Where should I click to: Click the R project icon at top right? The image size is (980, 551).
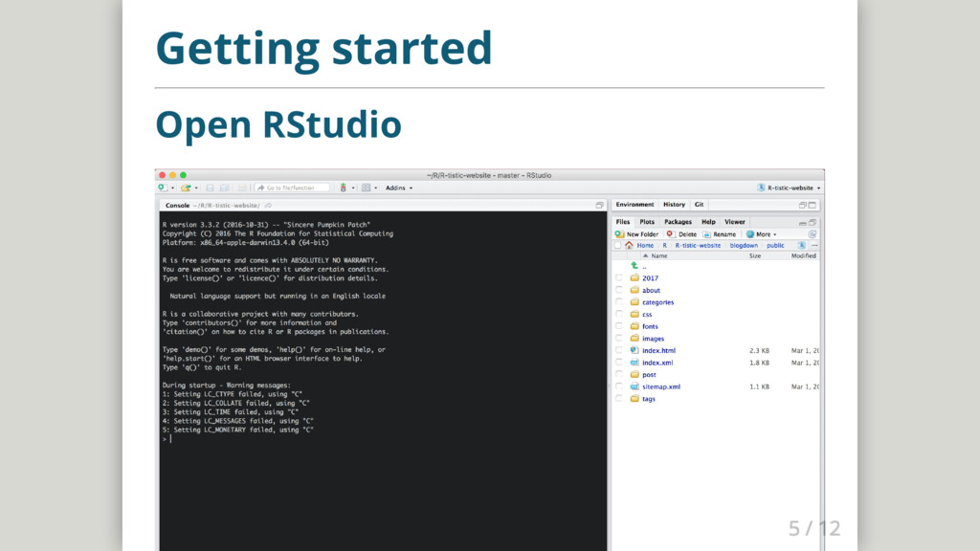tap(761, 187)
